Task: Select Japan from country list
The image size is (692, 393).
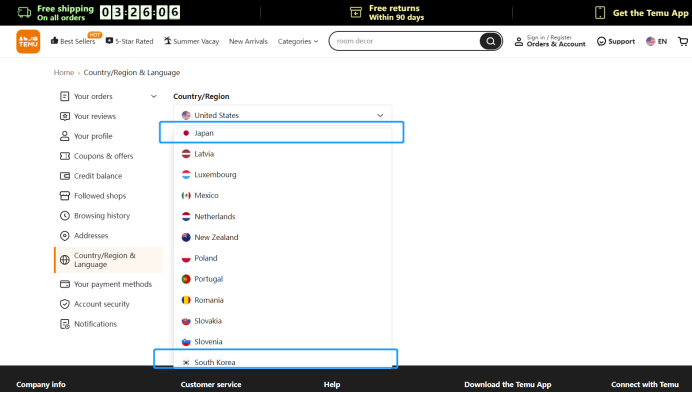Action: 282,133
